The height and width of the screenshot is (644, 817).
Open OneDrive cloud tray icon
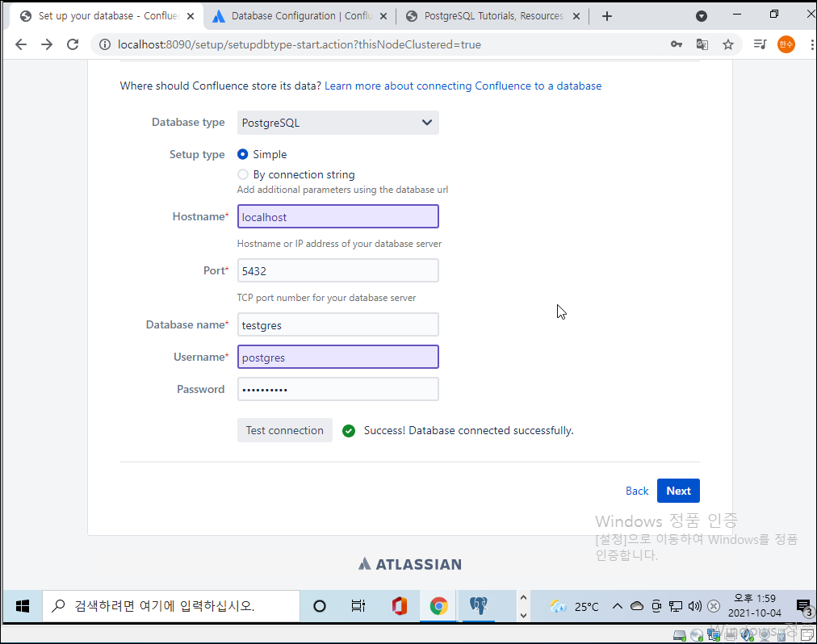tap(637, 606)
